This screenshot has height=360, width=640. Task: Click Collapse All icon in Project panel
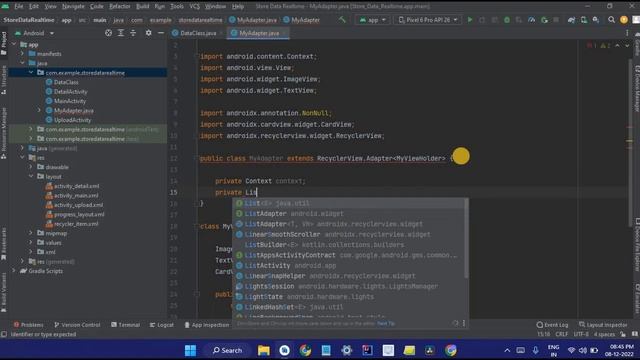click(x=133, y=33)
